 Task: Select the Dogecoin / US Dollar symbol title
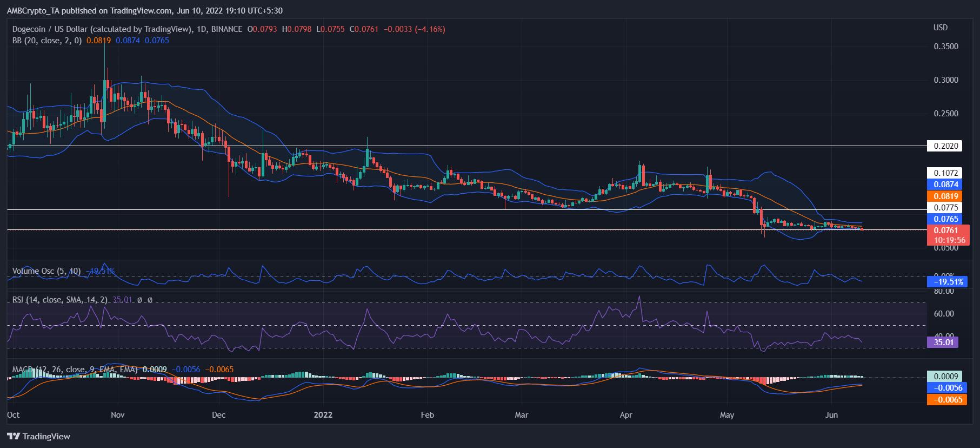click(x=100, y=29)
